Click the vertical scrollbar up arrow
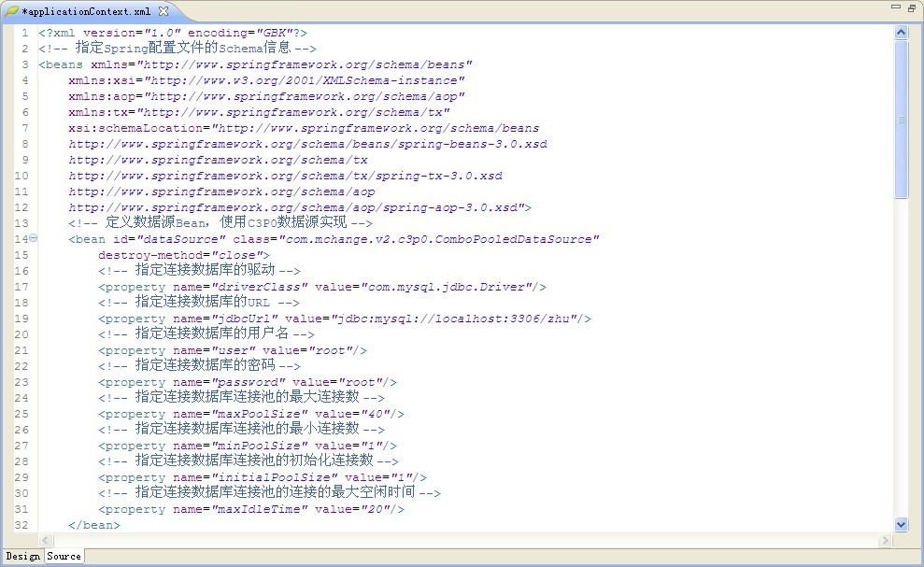924x567 pixels. 903,30
